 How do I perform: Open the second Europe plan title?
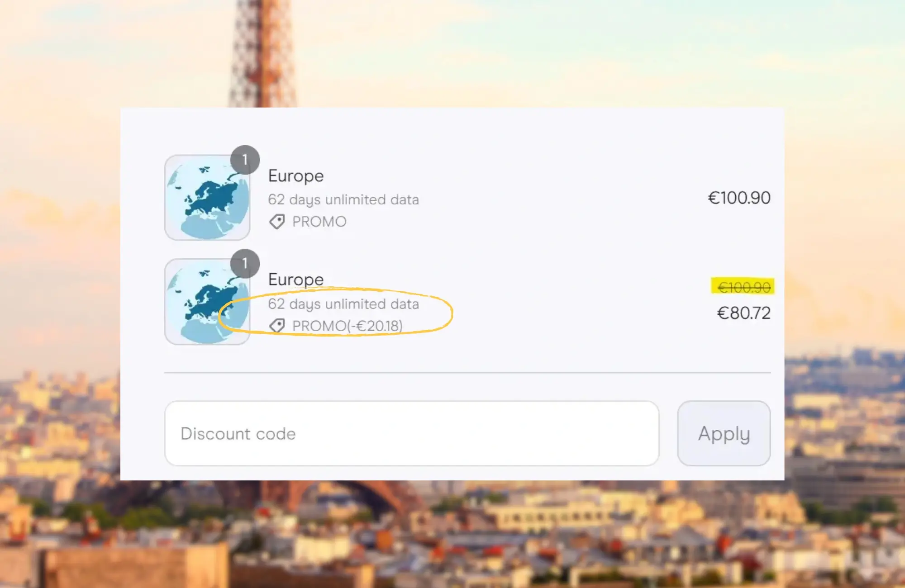(296, 280)
